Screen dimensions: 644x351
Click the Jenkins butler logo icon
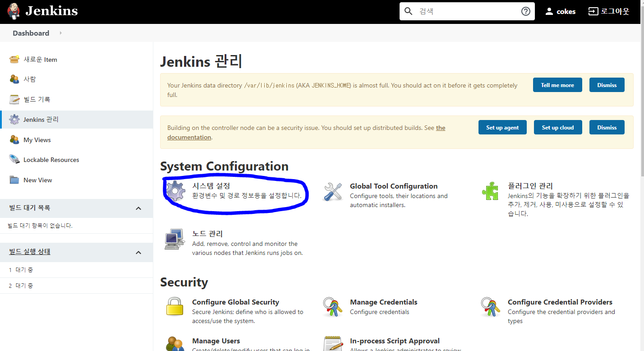point(14,11)
